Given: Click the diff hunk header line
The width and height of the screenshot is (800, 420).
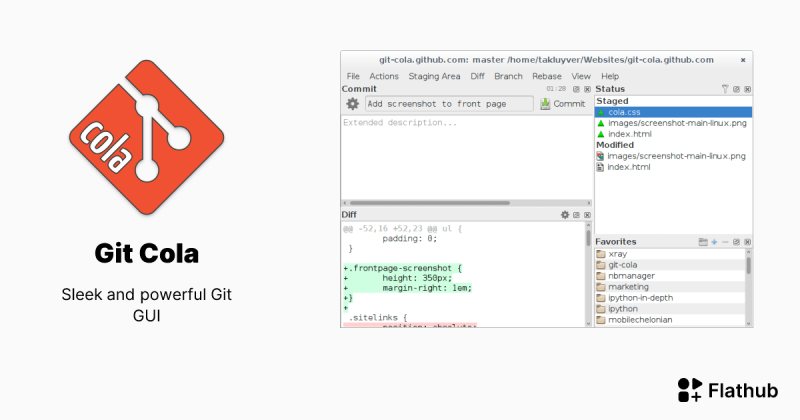Looking at the screenshot, I should [x=403, y=229].
